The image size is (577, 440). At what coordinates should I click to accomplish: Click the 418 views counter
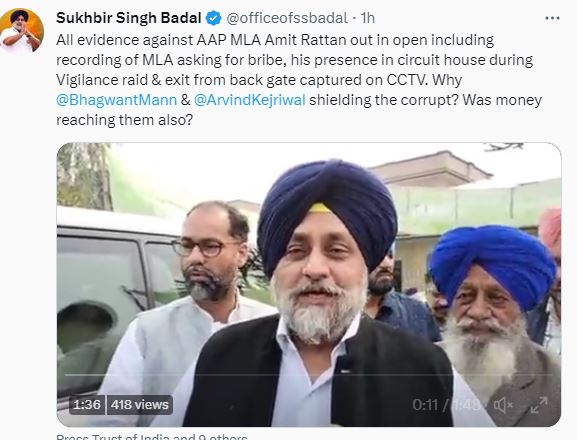coord(139,405)
